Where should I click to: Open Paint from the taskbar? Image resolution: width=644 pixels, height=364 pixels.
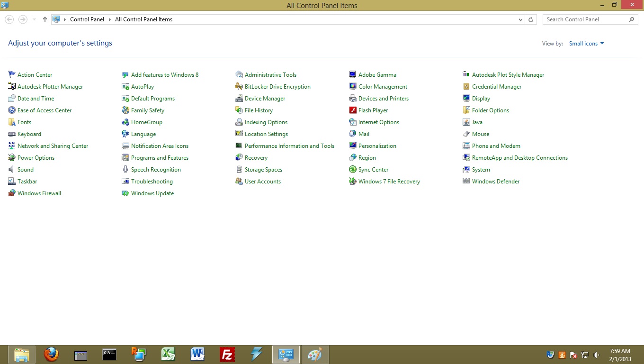[315, 355]
